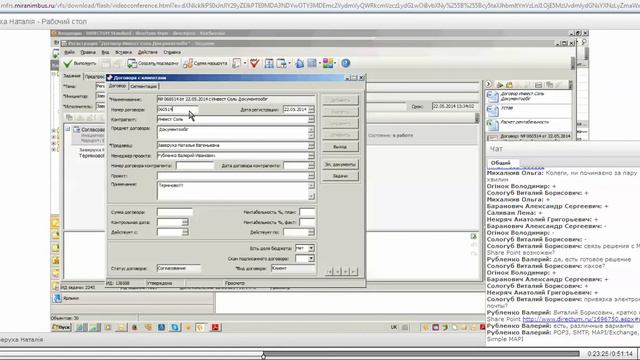This screenshot has width=640, height=360.
Task: Click the Эл. документы button
Action: pos(340,164)
